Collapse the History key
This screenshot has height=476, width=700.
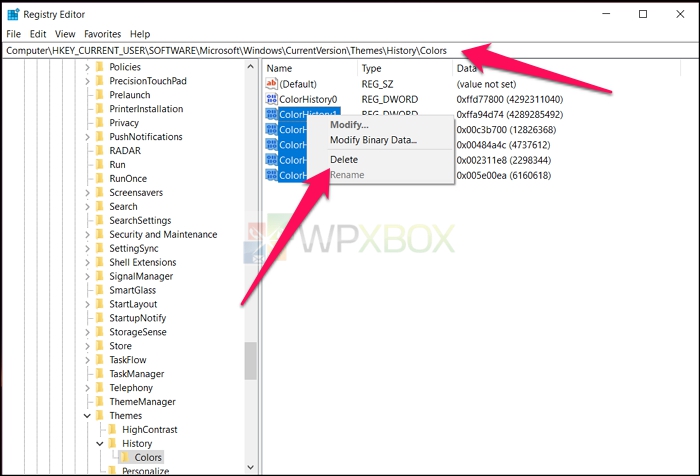100,443
